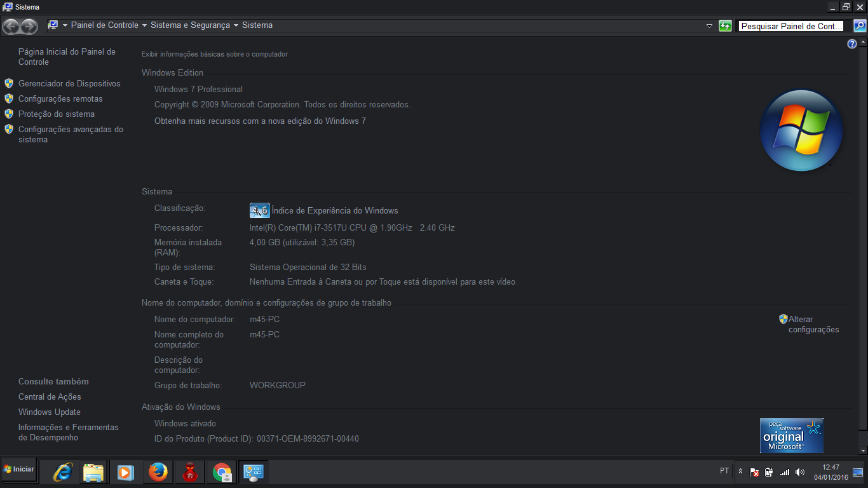Click the 'Windows ativado' text
This screenshot has width=868, height=488.
(185, 423)
